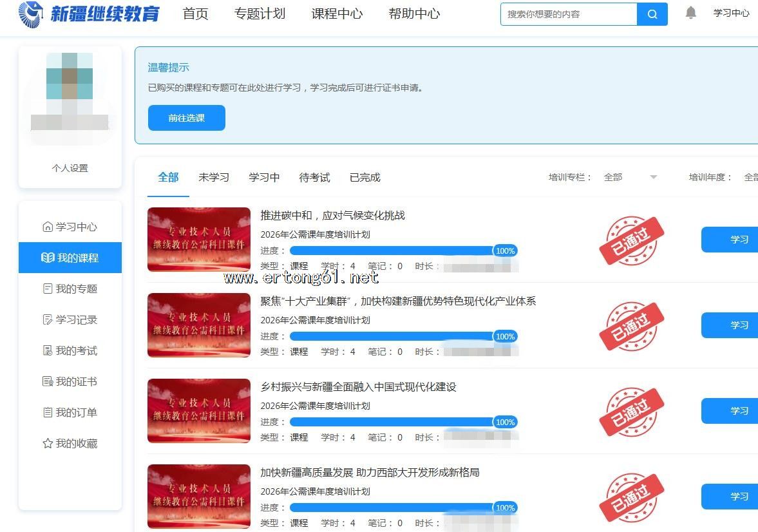The width and height of the screenshot is (758, 532).
Task: Click the progress bar of 乡村振兴 course
Action: pos(392,422)
